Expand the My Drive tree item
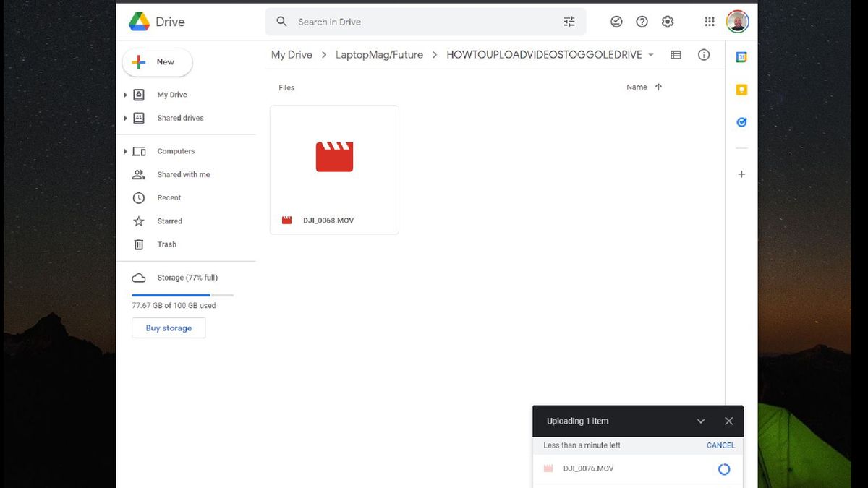868x488 pixels. [125, 94]
